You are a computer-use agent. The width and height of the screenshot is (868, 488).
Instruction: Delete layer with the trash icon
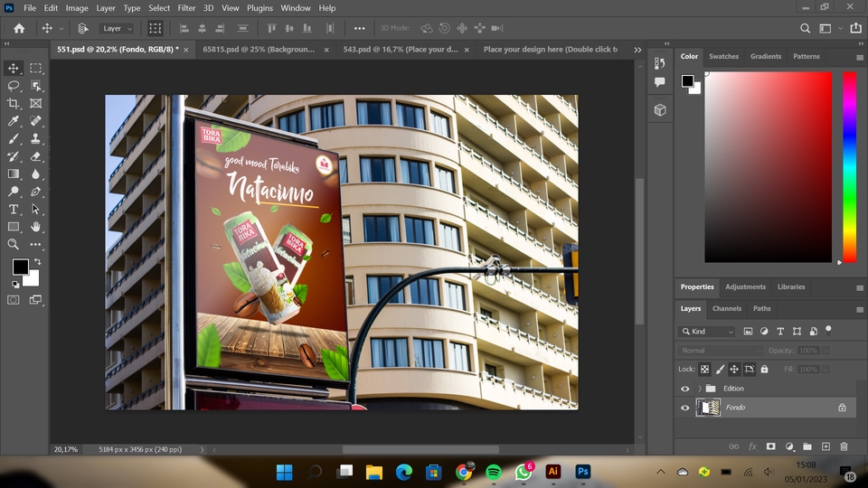click(x=844, y=446)
